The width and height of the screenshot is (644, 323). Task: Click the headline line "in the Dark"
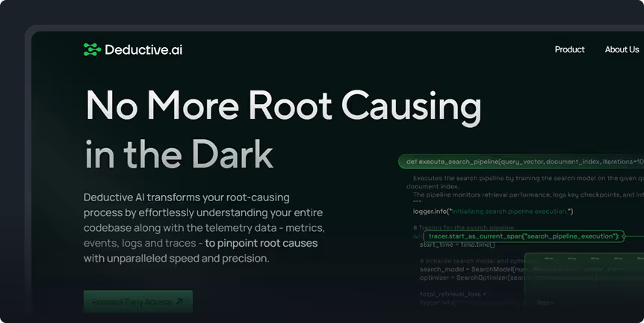(179, 154)
